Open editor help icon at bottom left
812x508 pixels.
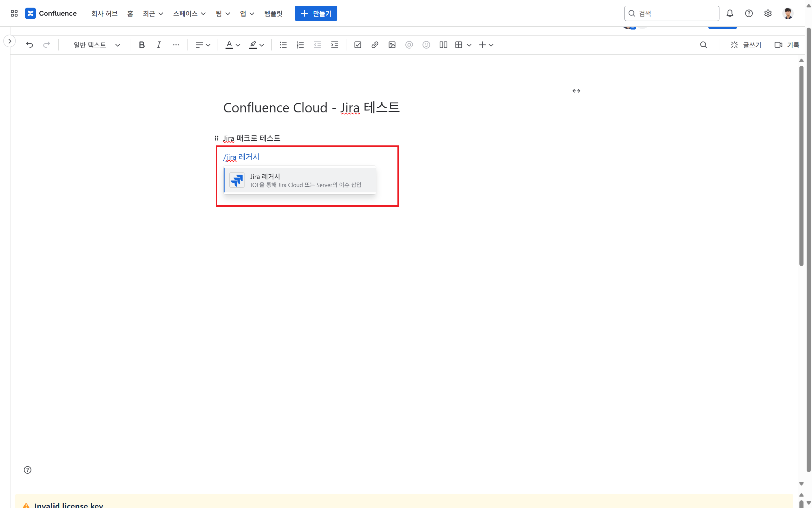point(28,470)
